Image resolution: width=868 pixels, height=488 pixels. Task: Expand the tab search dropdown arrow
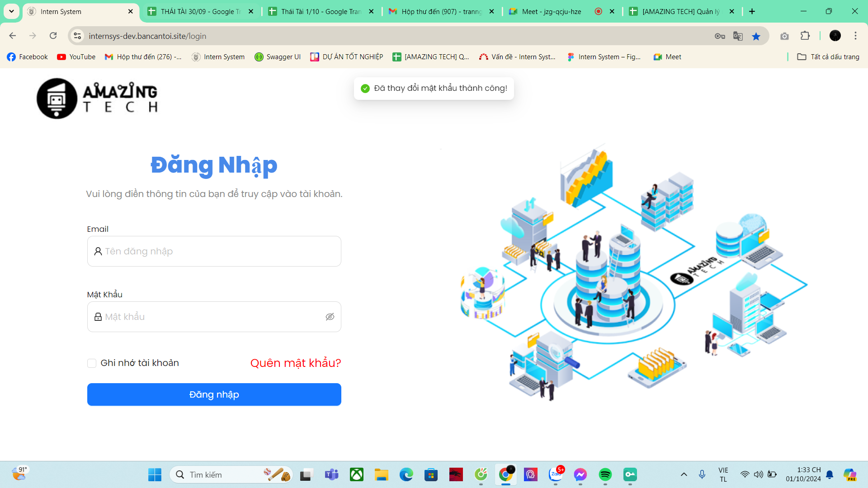(x=11, y=11)
